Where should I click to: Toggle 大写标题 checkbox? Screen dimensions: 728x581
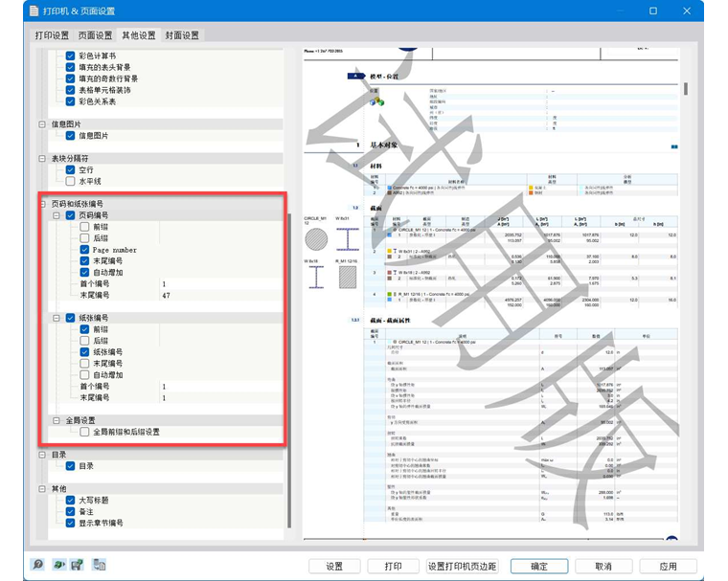click(70, 501)
